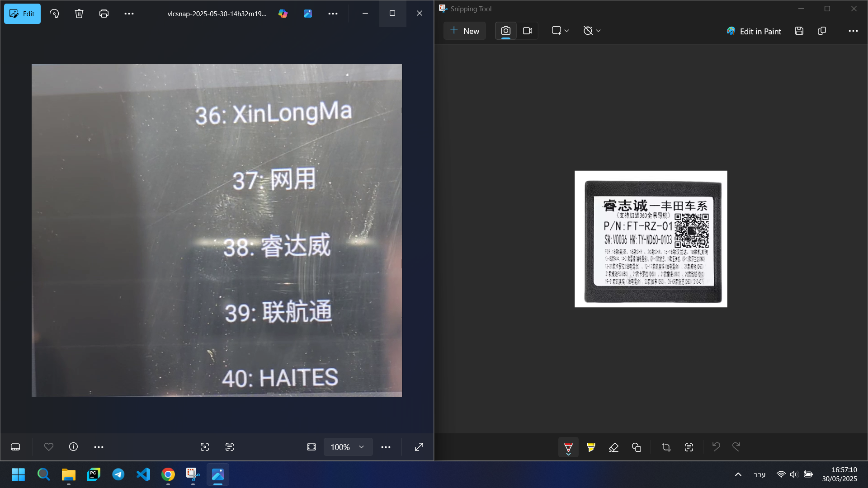The image size is (868, 488).
Task: Redo the edit in Snipping Tool
Action: point(736,447)
